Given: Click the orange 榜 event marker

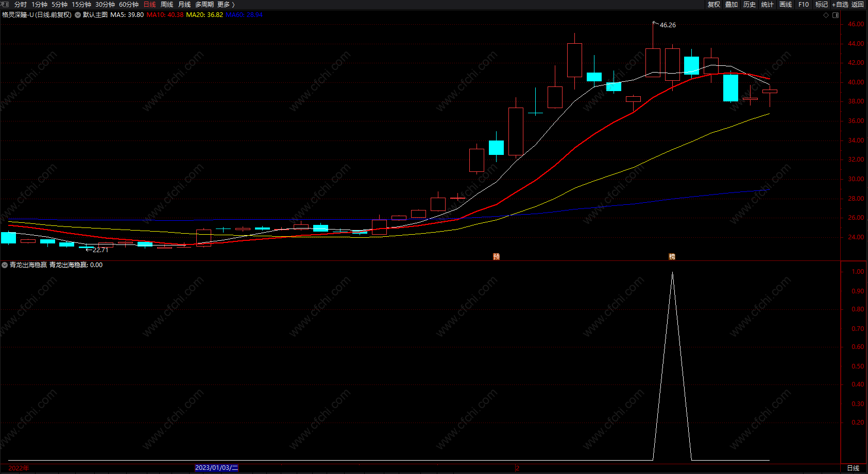Looking at the screenshot, I should pos(672,256).
